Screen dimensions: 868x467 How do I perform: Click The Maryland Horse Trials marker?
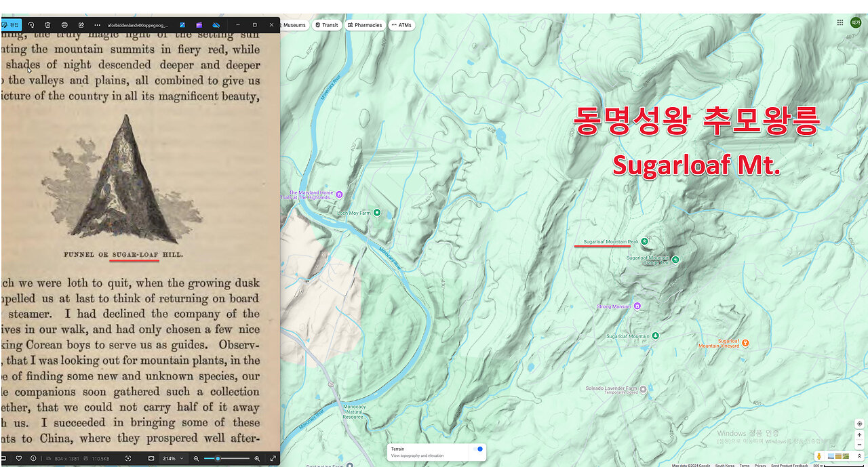pos(339,195)
